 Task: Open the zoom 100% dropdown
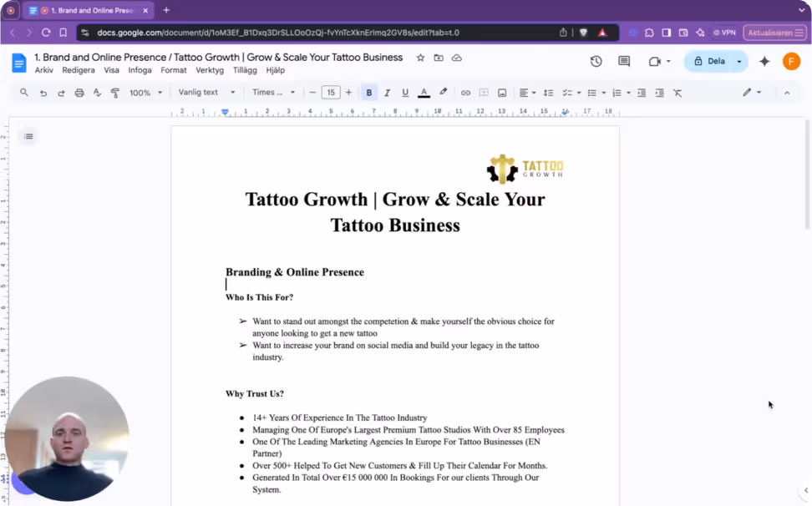[145, 94]
